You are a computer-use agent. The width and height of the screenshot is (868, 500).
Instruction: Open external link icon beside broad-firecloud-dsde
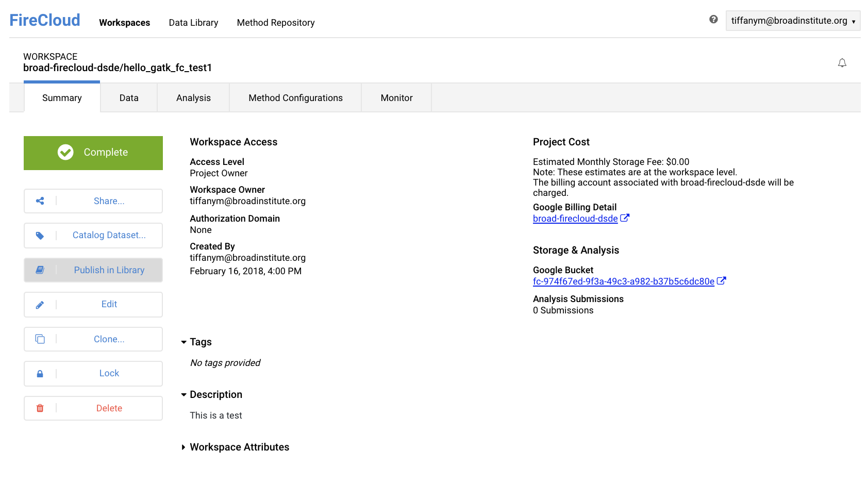625,218
